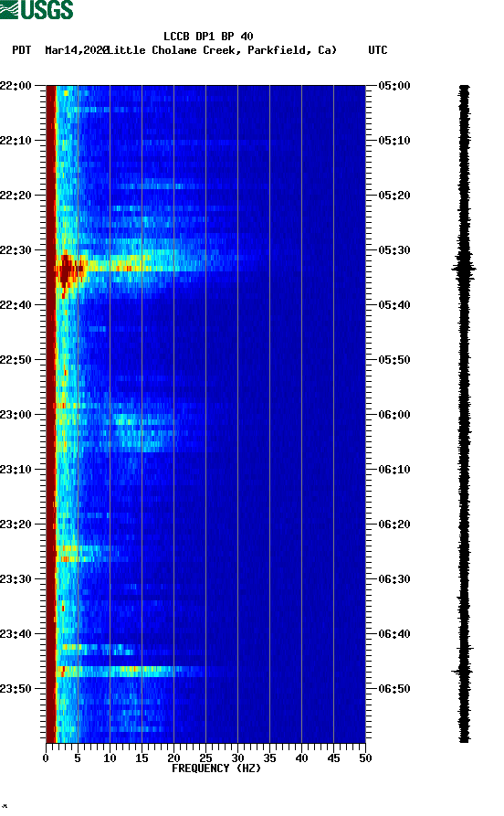
Task: Click the 06:30 UTC time label
Action: 394,579
